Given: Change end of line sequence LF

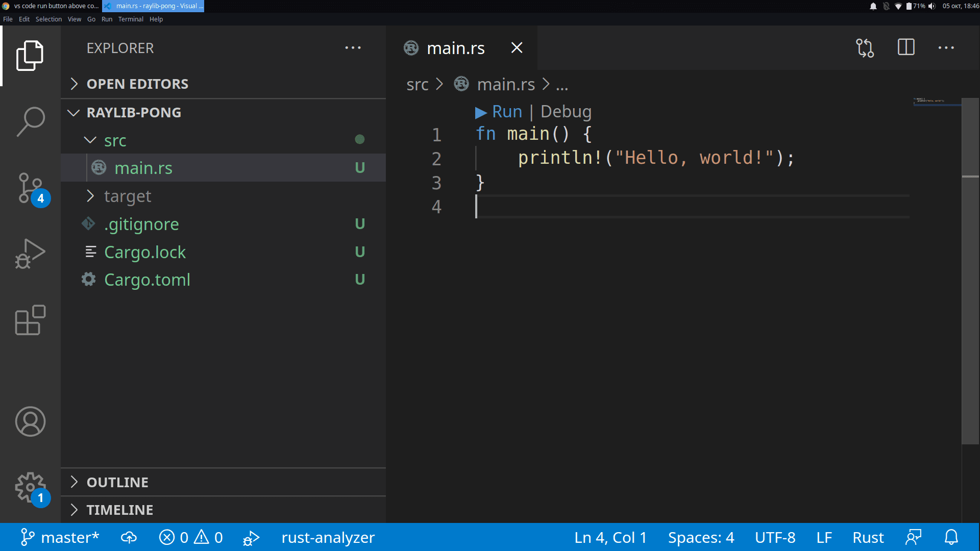Looking at the screenshot, I should pos(824,537).
